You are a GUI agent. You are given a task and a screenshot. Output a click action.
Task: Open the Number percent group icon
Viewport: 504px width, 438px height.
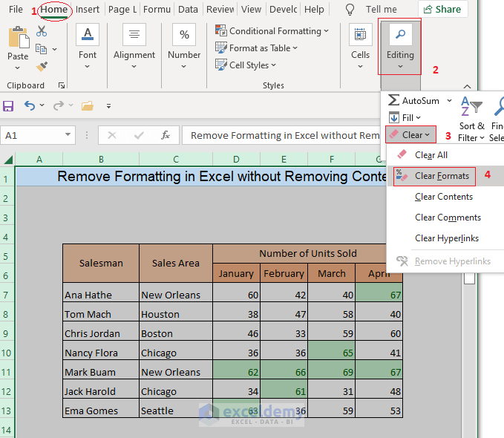(184, 34)
